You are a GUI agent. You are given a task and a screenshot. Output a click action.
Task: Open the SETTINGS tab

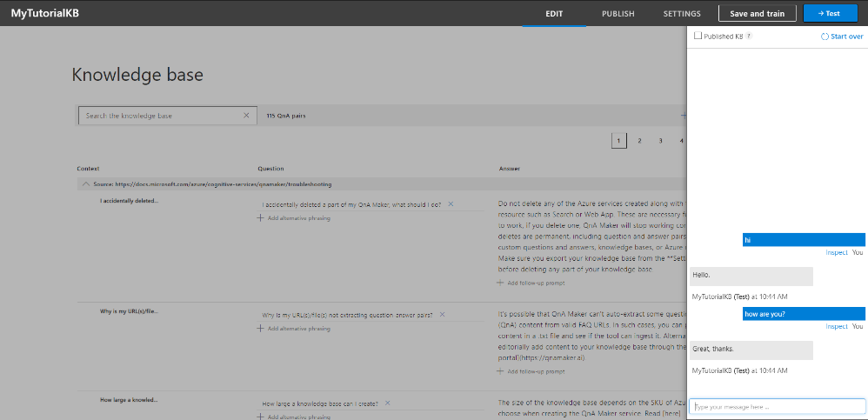click(682, 14)
